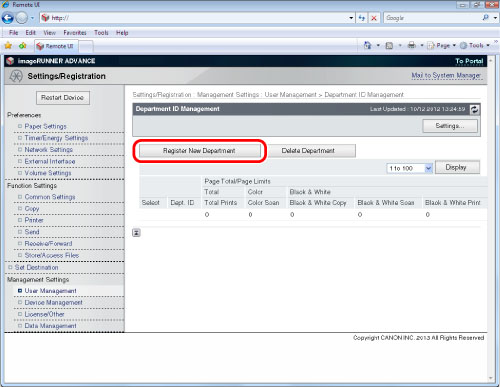Open External Interface link

(50, 161)
